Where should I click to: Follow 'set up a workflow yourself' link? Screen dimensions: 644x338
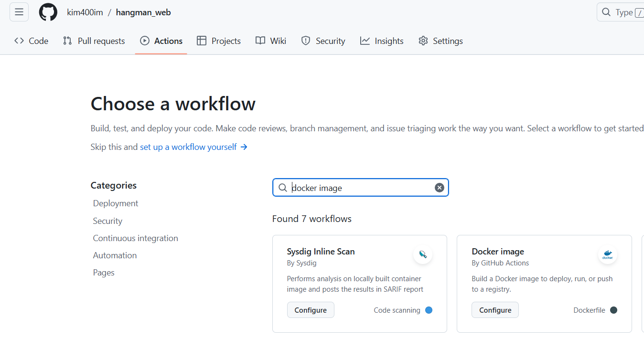click(193, 147)
